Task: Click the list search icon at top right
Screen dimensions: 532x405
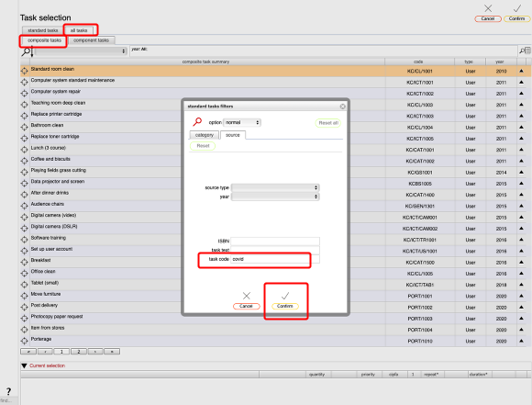Action: [x=525, y=51]
